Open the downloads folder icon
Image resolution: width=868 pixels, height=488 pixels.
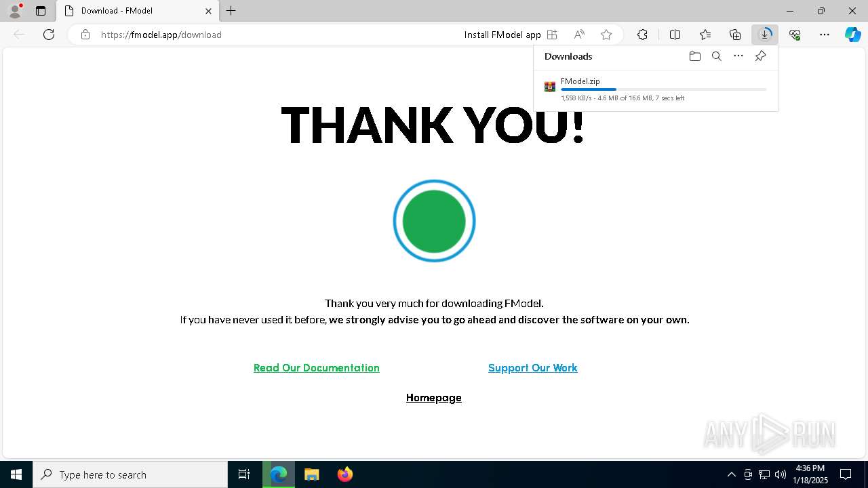coord(694,56)
